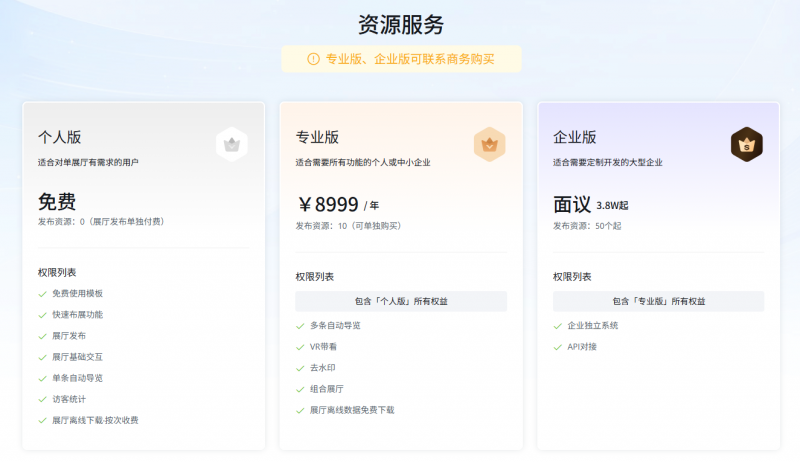Click the checkmark beside 单条自动导览

click(x=42, y=378)
